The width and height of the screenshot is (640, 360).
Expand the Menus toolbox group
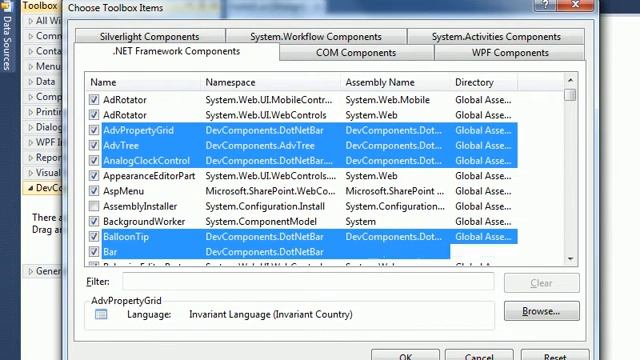[x=31, y=66]
